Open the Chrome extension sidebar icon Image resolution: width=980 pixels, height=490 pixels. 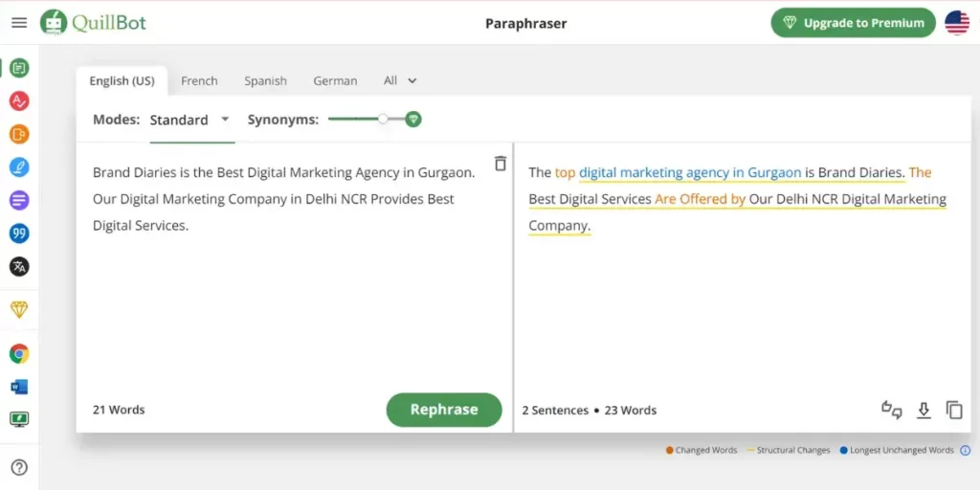click(x=19, y=354)
